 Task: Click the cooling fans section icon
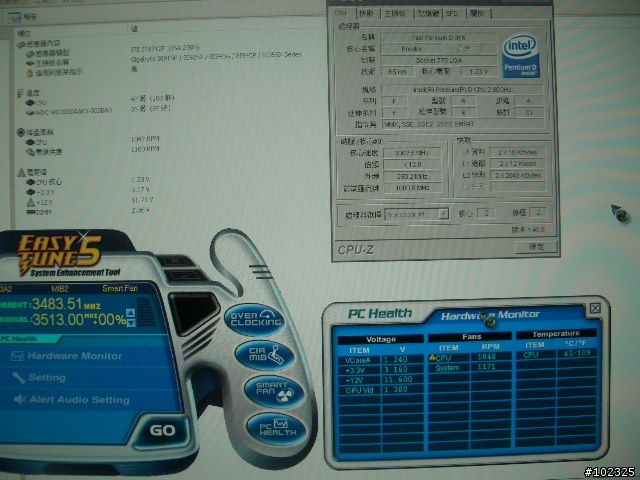click(21, 132)
